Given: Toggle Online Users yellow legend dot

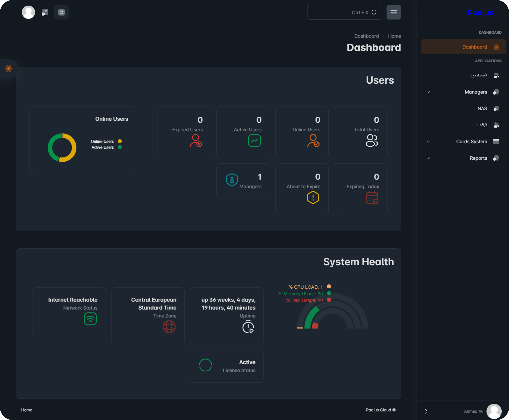Looking at the screenshot, I should click(120, 141).
